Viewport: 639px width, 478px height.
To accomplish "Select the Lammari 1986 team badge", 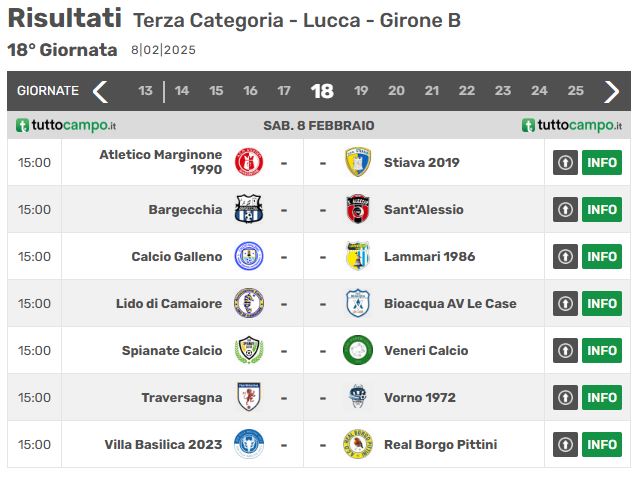I will click(358, 256).
